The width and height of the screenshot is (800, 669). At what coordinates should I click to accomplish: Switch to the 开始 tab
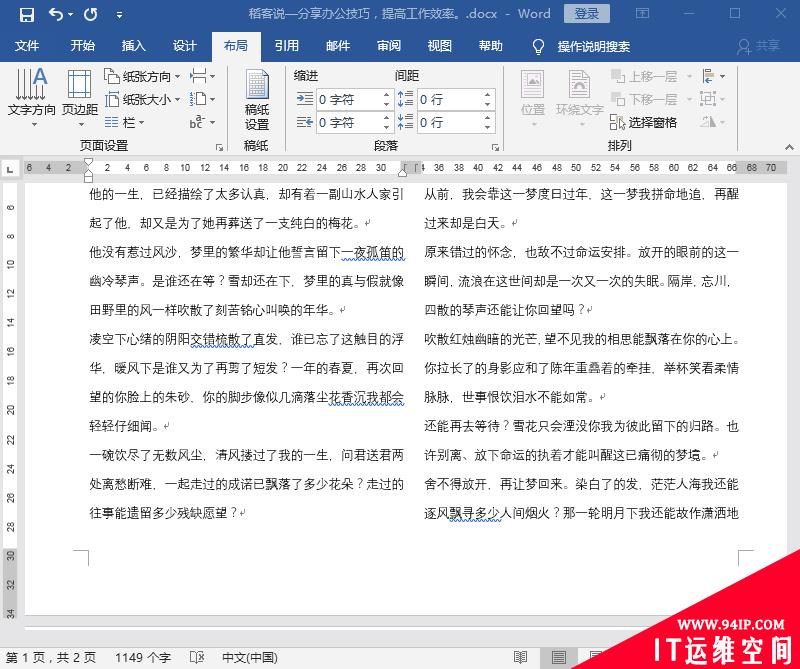pos(83,46)
